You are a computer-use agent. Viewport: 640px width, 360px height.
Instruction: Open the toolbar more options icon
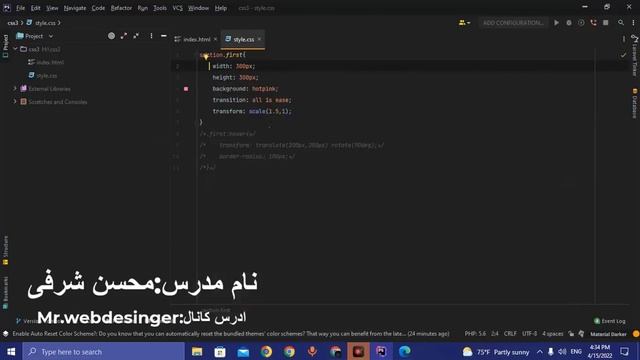pyautogui.click(x=633, y=23)
